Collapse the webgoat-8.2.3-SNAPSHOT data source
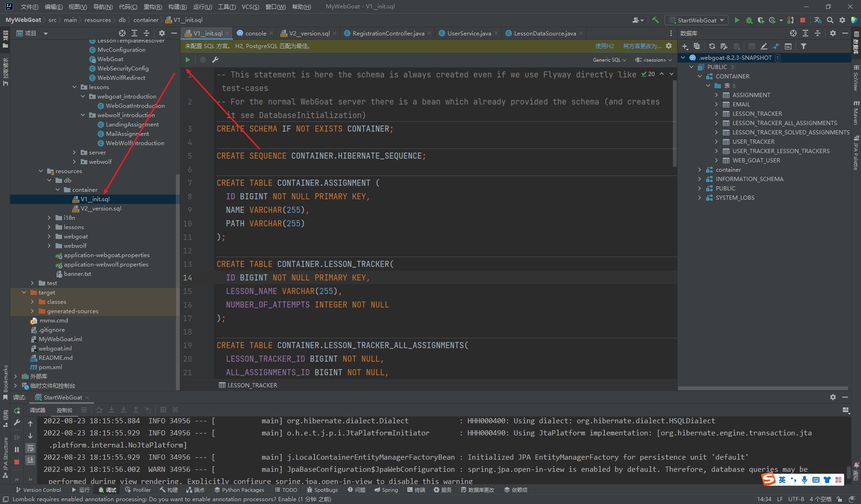This screenshot has height=504, width=861. coord(683,58)
